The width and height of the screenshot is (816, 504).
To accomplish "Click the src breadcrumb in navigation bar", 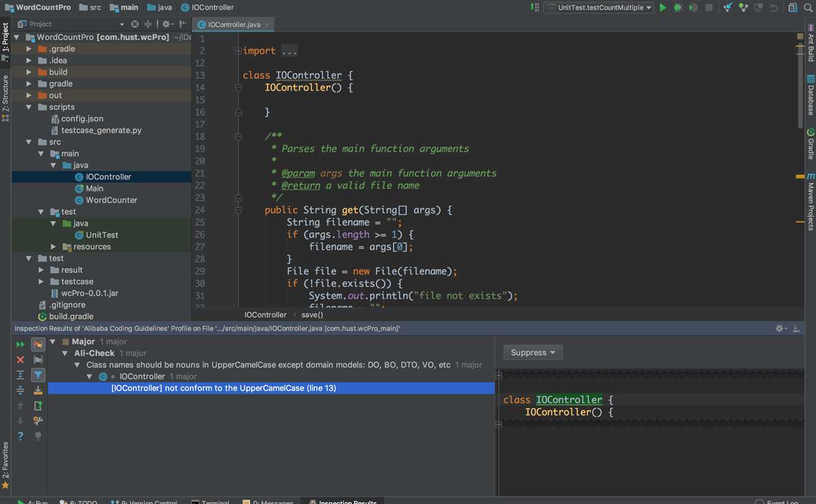I will coord(89,7).
